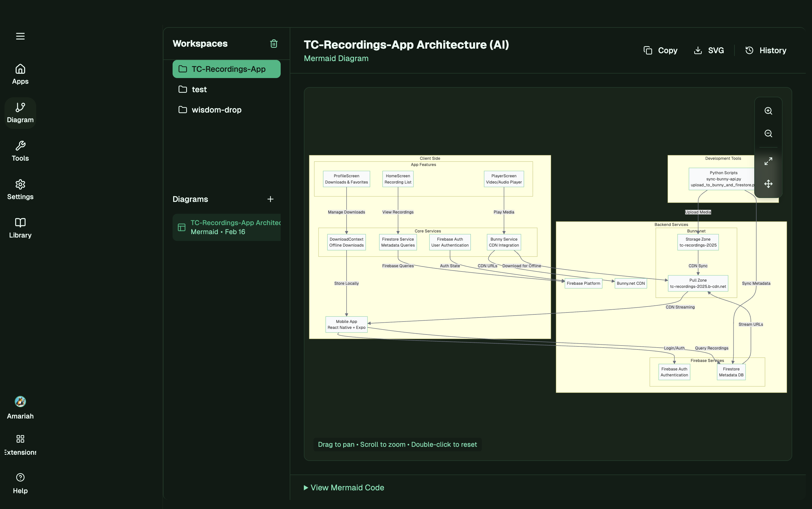812x509 pixels.
Task: Open Extensions in the sidebar
Action: [x=20, y=445]
